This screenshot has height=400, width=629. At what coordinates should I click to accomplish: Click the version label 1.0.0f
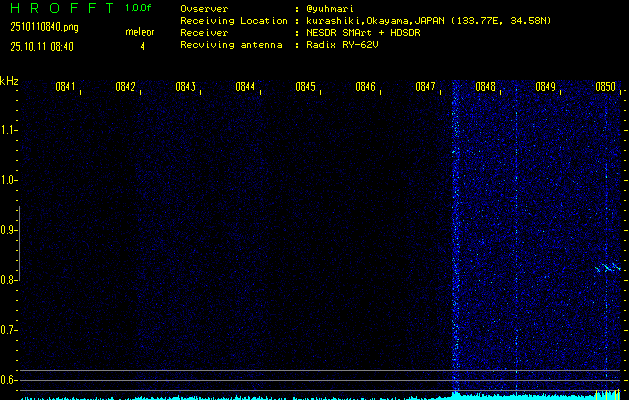click(x=138, y=8)
